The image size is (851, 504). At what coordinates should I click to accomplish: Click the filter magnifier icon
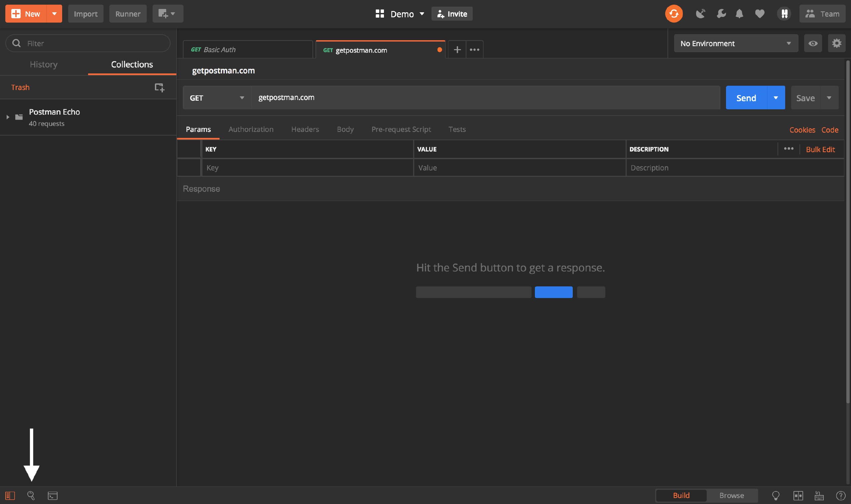click(x=16, y=43)
